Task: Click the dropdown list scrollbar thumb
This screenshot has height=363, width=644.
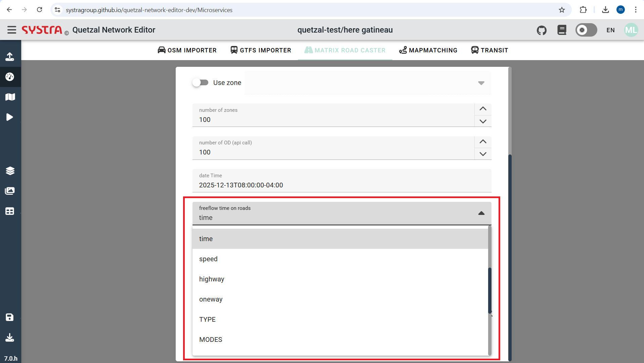Action: pos(490,290)
